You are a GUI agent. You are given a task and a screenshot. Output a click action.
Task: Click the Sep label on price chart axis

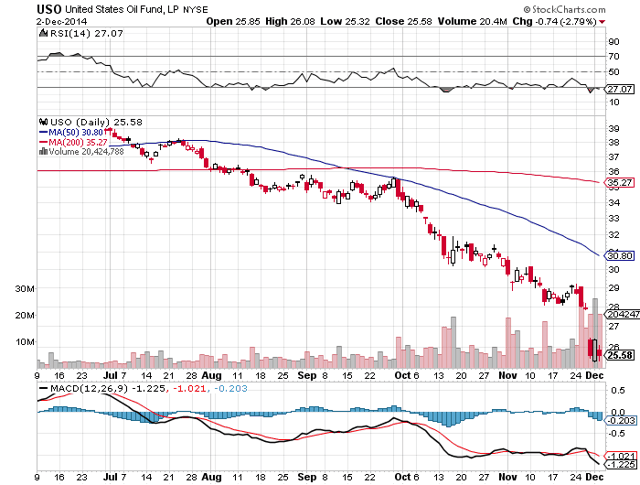click(x=307, y=376)
